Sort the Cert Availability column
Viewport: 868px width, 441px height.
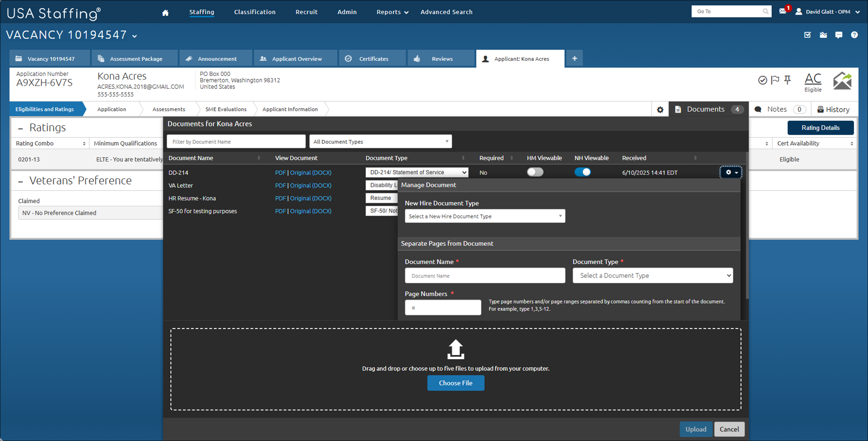(852, 143)
